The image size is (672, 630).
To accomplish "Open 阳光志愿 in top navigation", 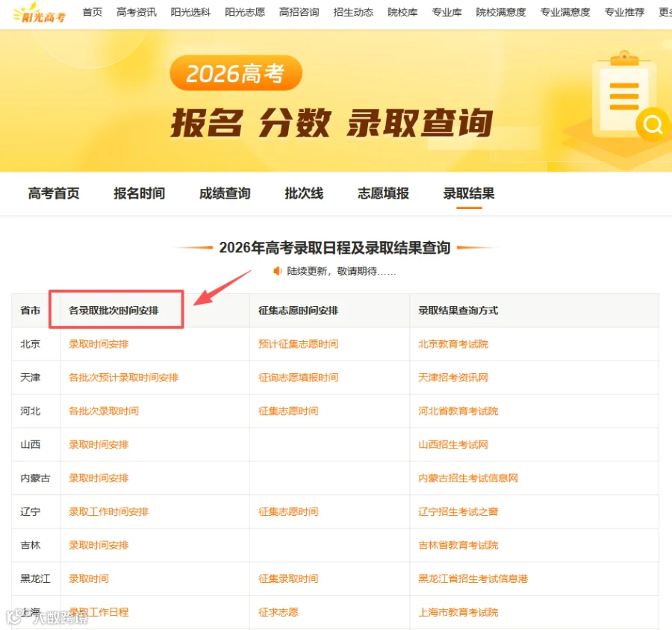I will click(245, 13).
